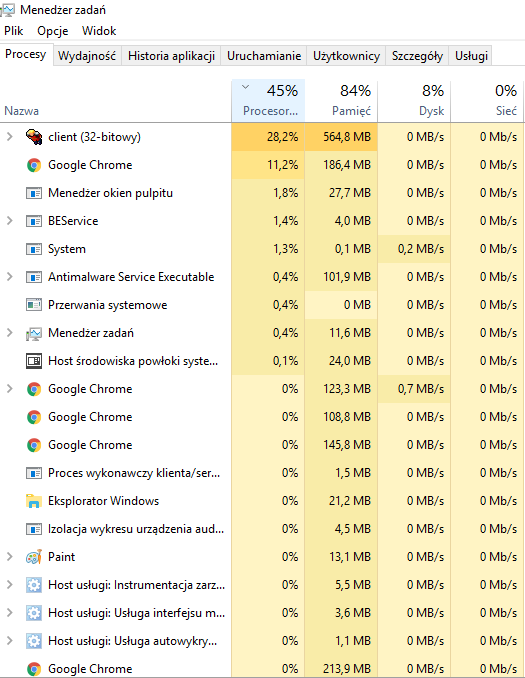Click the Antimalware Service Executable icon

[x=34, y=277]
